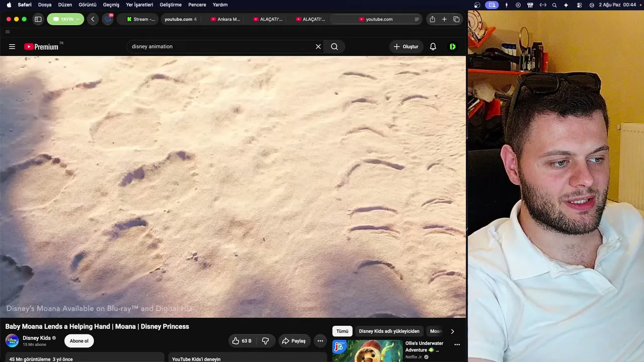Image resolution: width=644 pixels, height=362 pixels.
Task: Go back in Safari
Action: [x=93, y=19]
